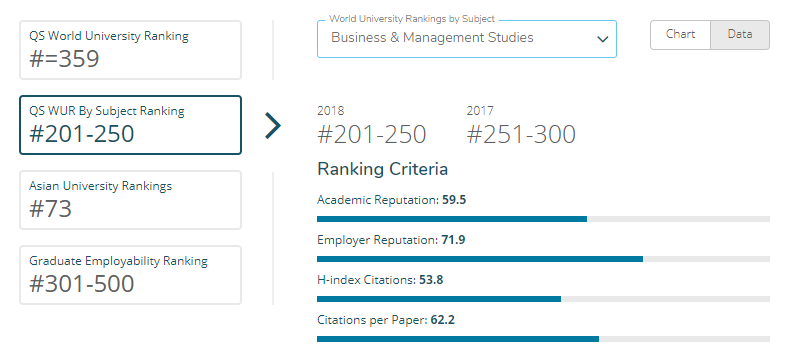This screenshot has height=361, width=797.
Task: Click World University Rankings by Subject label
Action: (412, 19)
